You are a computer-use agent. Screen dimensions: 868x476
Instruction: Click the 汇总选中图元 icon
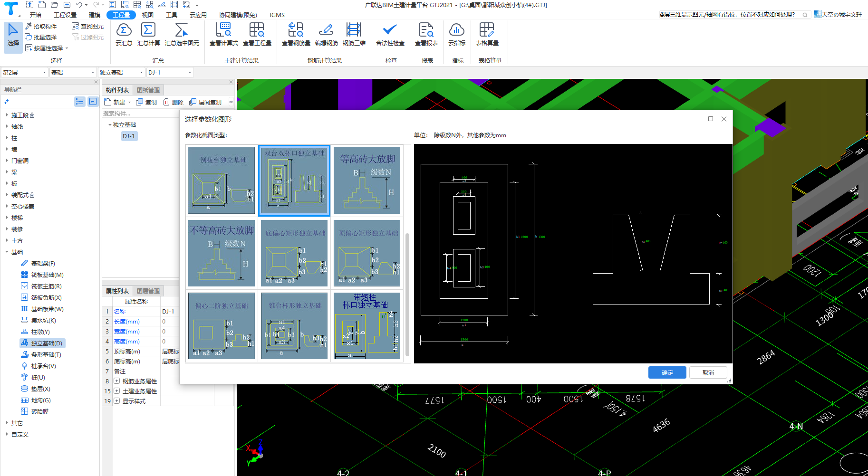tap(182, 34)
